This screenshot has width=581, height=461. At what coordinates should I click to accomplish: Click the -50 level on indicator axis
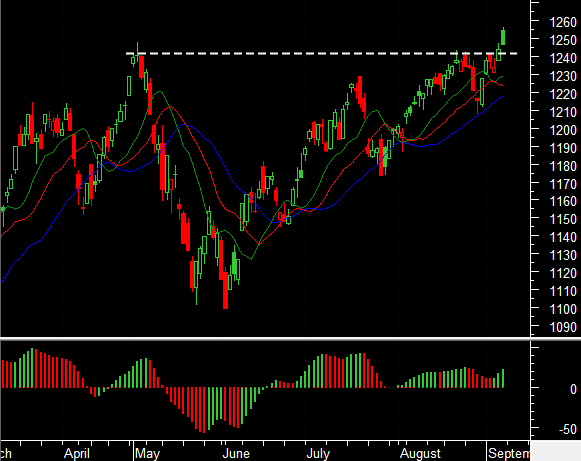coord(567,430)
